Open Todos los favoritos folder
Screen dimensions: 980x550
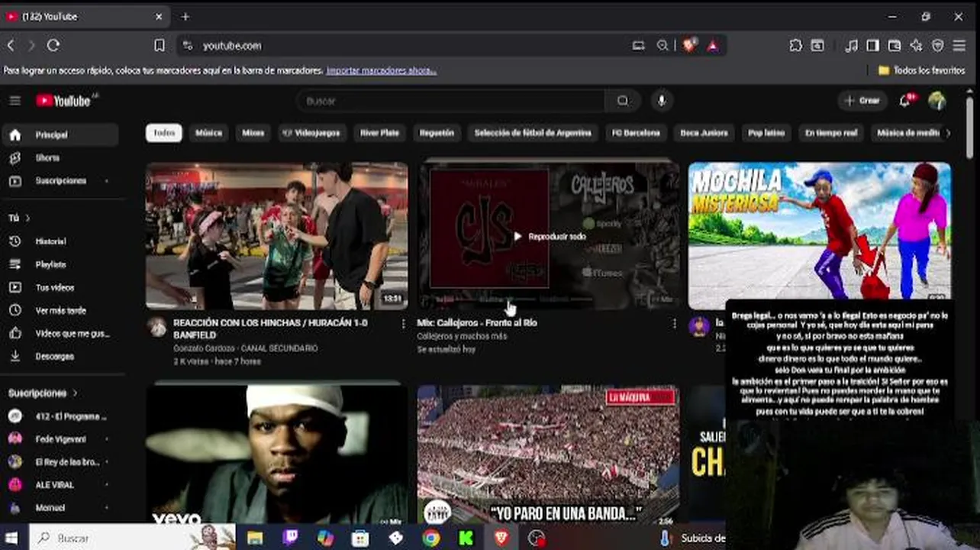tap(921, 70)
